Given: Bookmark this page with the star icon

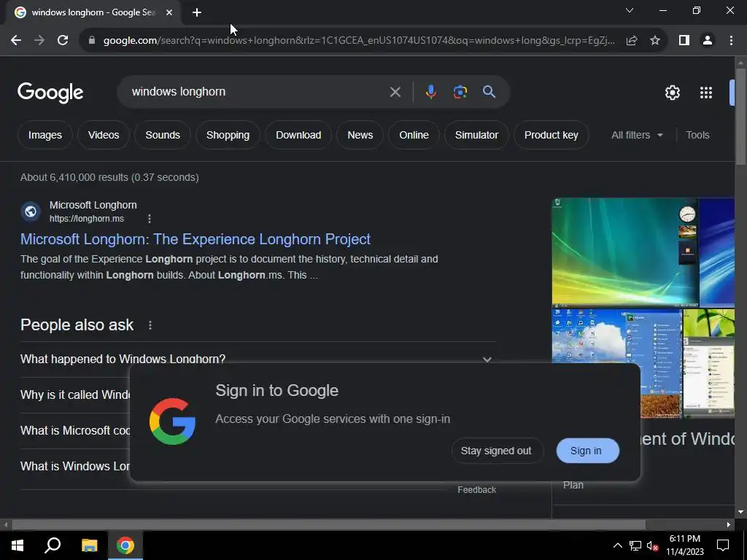Looking at the screenshot, I should (655, 41).
